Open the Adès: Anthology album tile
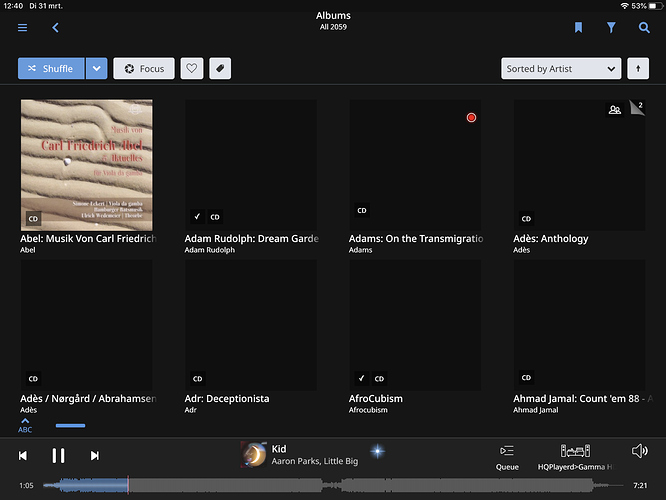666x500 pixels. pyautogui.click(x=579, y=165)
